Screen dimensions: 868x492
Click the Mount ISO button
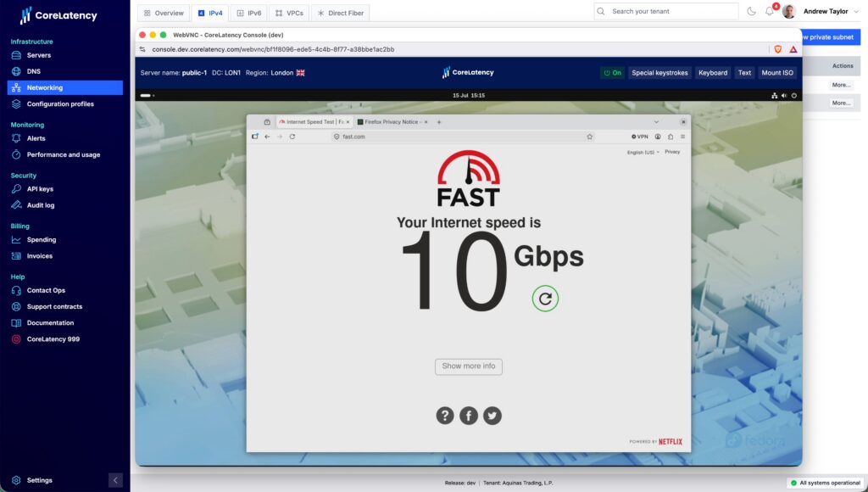click(x=777, y=73)
